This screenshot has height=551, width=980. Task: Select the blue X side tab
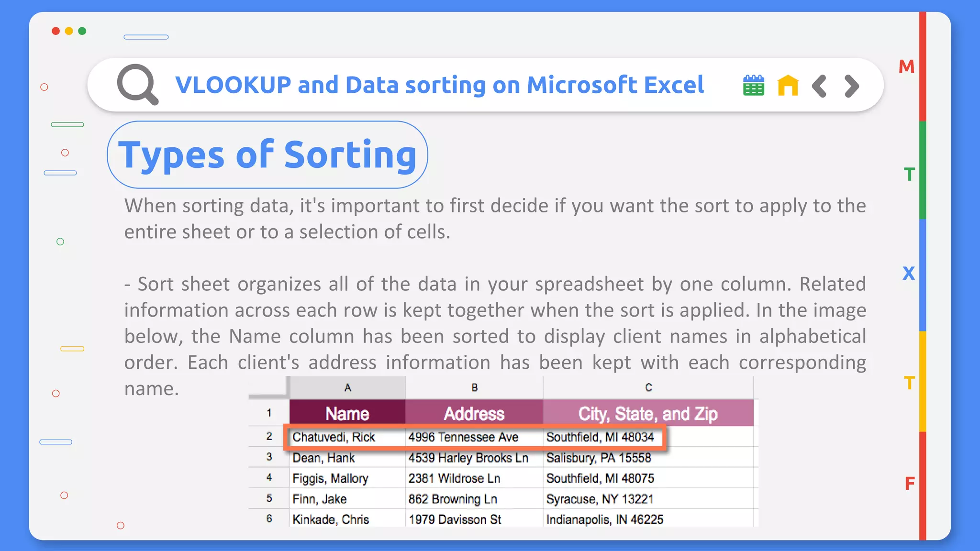coord(909,273)
